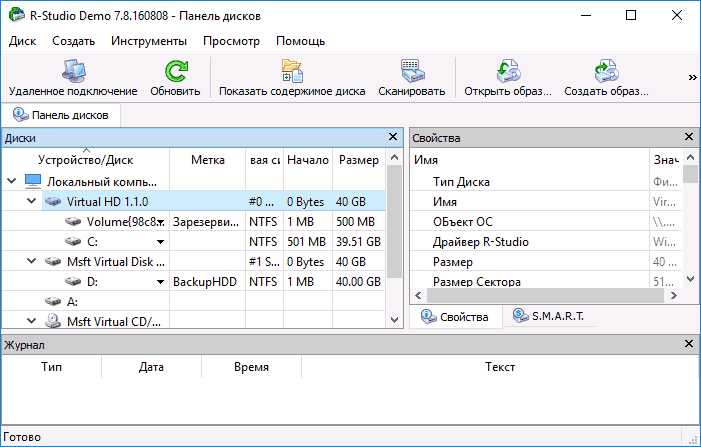Click the Msft Virtual CD drive icon
Viewport: 701px width, 447px height.
[53, 320]
